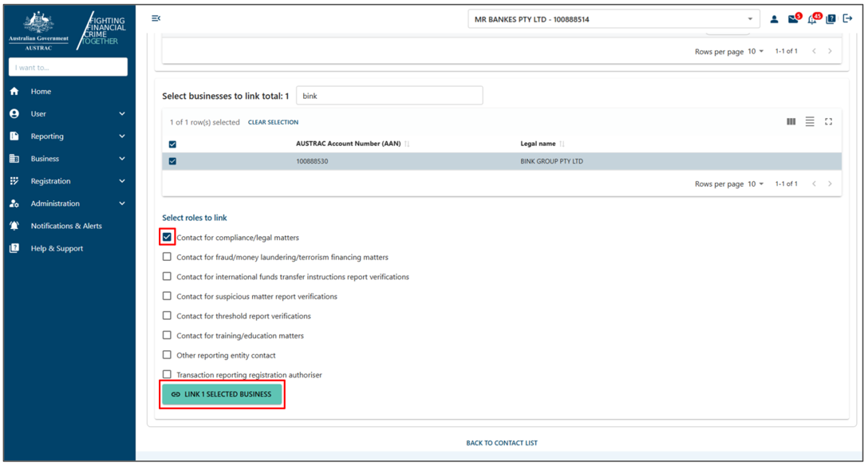View notifications via the bell icon
Image resolution: width=868 pixels, height=466 pixels.
[811, 19]
